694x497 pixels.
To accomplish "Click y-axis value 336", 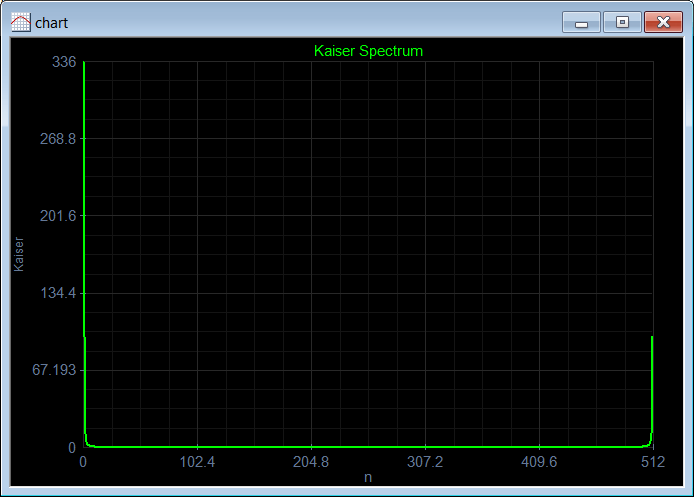I will pyautogui.click(x=64, y=62).
